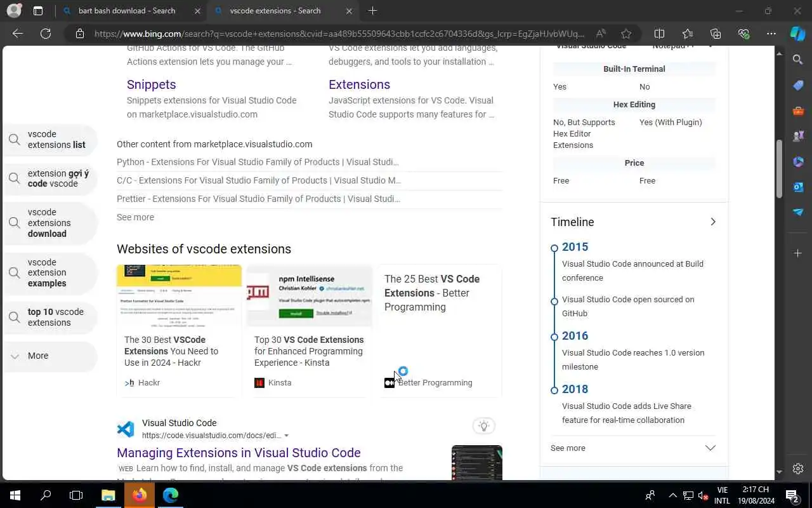Switch input language VIE INTL indicator
This screenshot has height=508, width=812.
[x=722, y=495]
